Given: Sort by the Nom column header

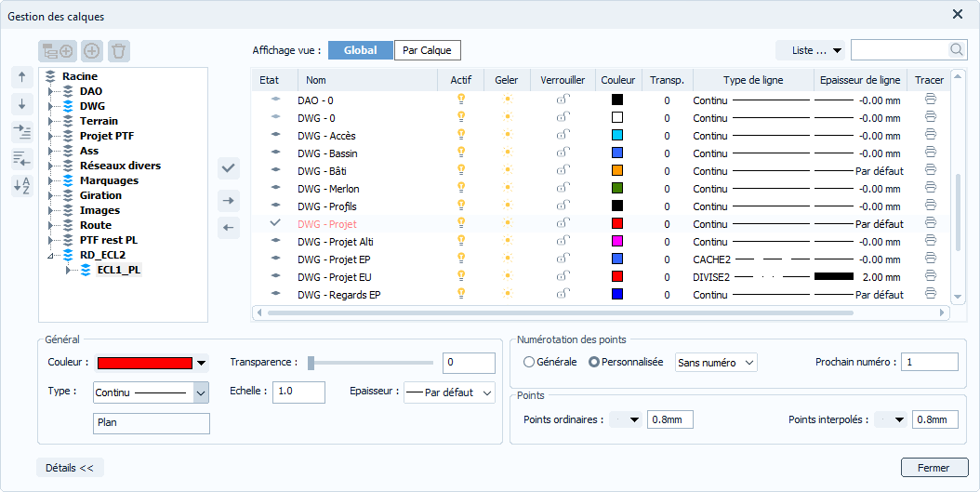Looking at the screenshot, I should click(369, 80).
